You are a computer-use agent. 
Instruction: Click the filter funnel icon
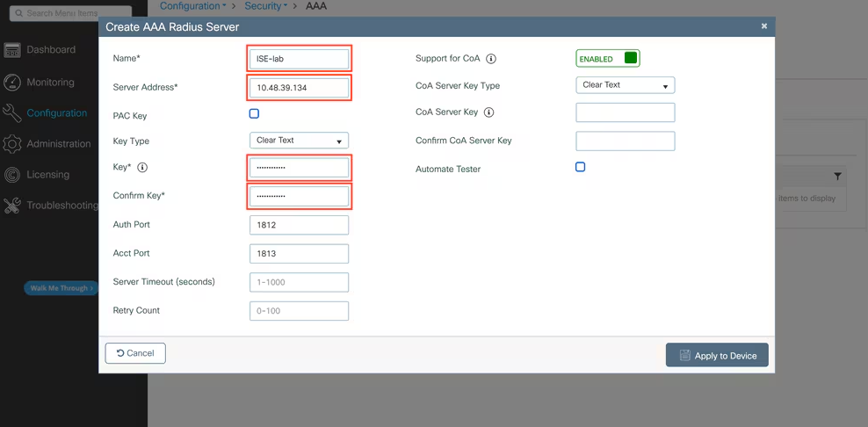pos(837,176)
